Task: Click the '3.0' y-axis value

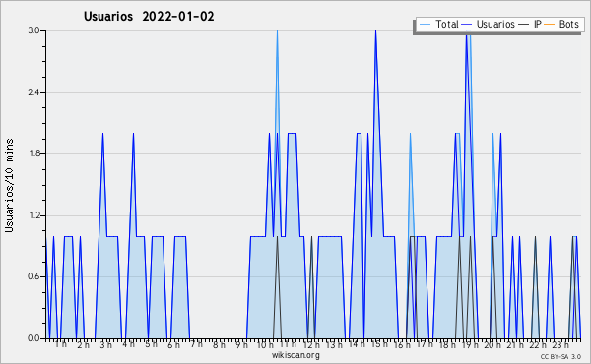Action: tap(33, 30)
